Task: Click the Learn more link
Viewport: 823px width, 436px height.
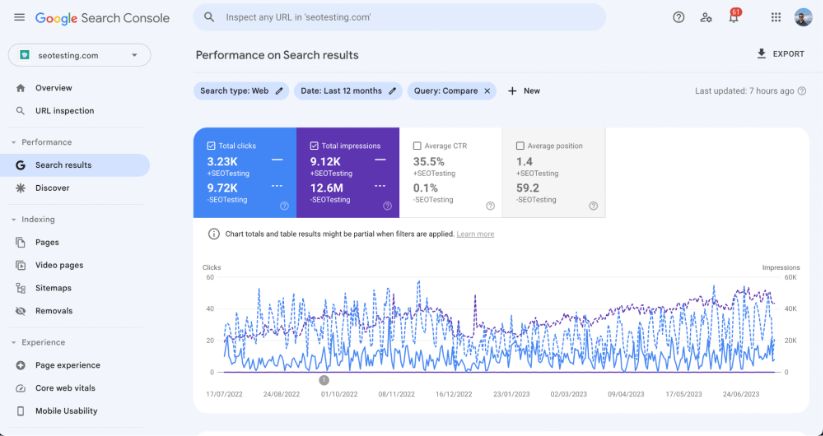Action: point(475,234)
